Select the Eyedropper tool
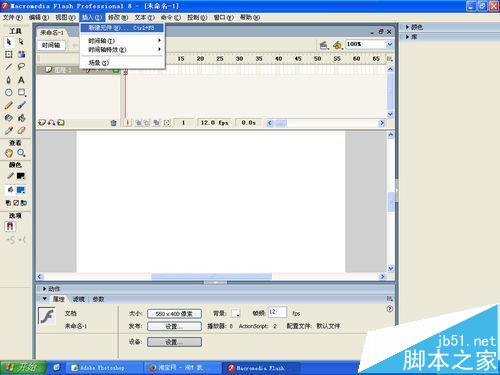 [9, 130]
